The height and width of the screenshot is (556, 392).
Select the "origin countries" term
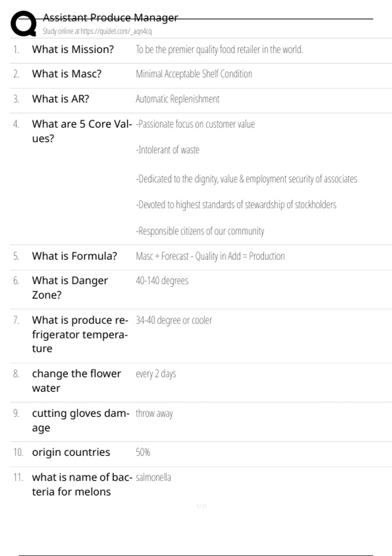coord(71,452)
